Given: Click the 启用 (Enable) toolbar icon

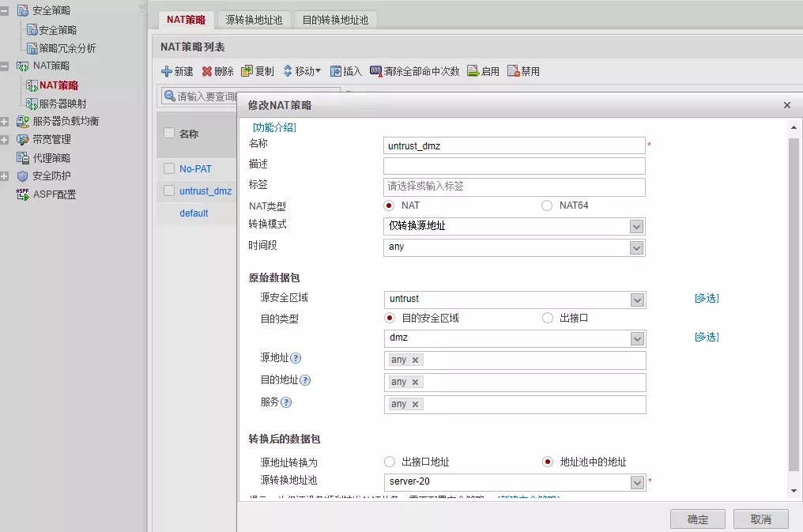Looking at the screenshot, I should tap(473, 71).
